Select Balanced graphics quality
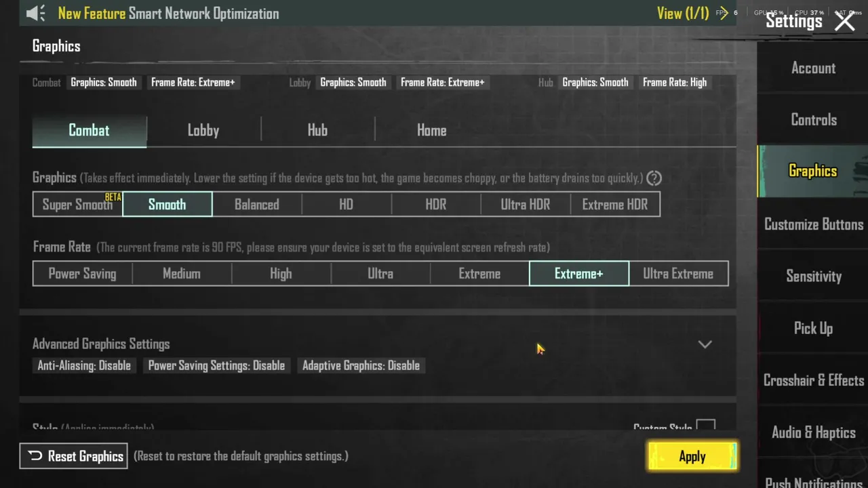 click(x=257, y=205)
